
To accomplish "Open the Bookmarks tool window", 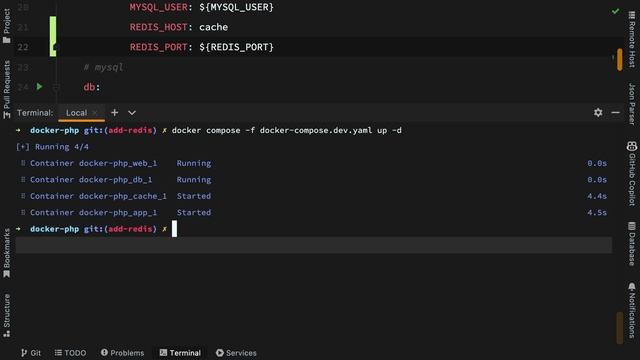I will point(7,253).
